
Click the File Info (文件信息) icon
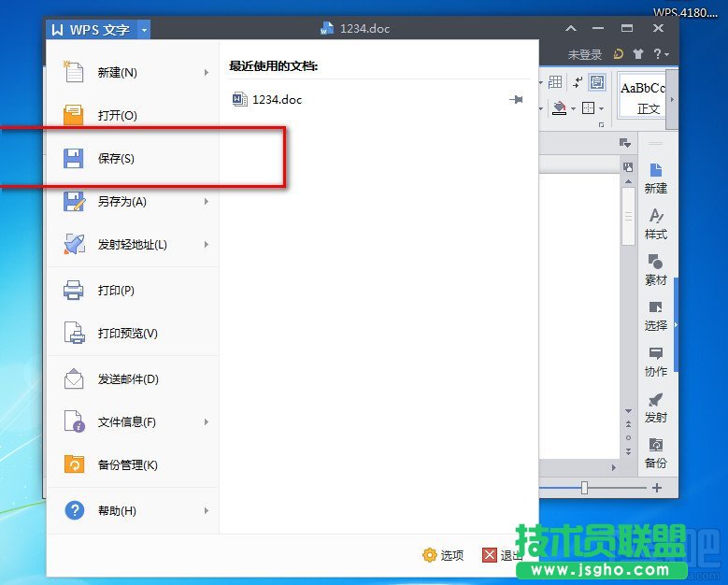tap(74, 421)
